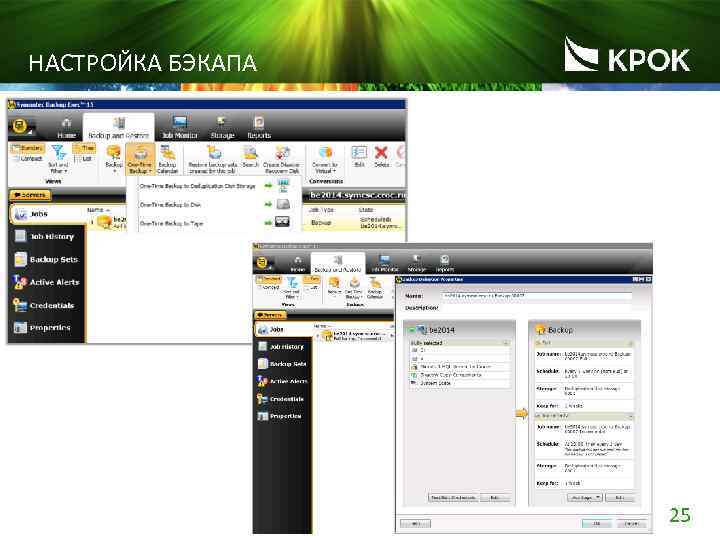Sort by Name column in upper-left window
The width and height of the screenshot is (720, 540).
(x=96, y=210)
